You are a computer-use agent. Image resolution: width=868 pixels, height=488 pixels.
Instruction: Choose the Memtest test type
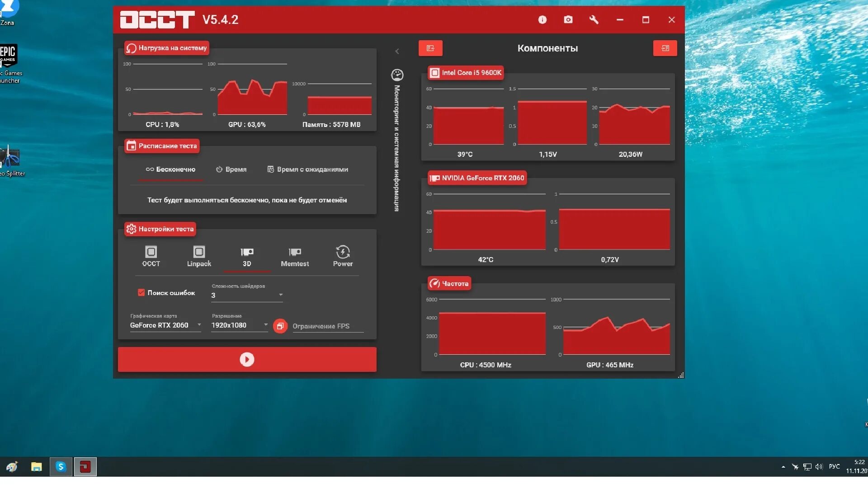(x=295, y=257)
